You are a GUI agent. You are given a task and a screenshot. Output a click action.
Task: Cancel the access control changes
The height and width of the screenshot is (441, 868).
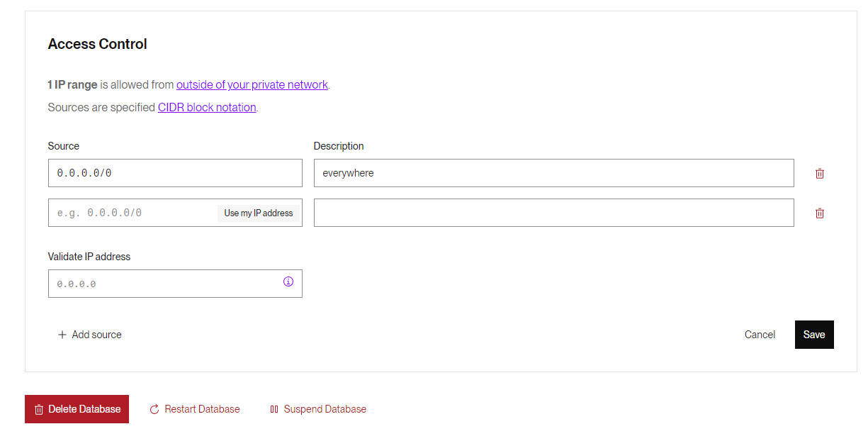point(760,335)
